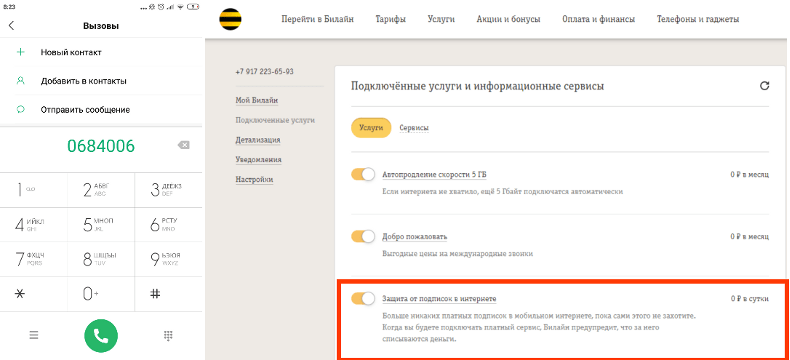This screenshot has width=790, height=360.
Task: Select the yellow Услуги tab
Action: (x=371, y=128)
